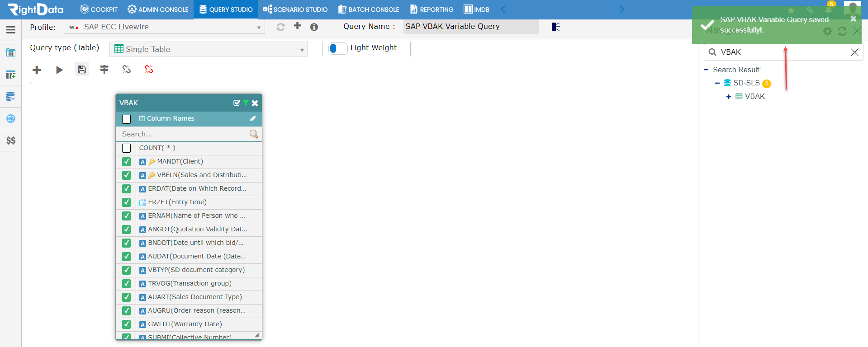The width and height of the screenshot is (868, 347).
Task: Collapse the SD-SLS tree node
Action: click(x=717, y=83)
